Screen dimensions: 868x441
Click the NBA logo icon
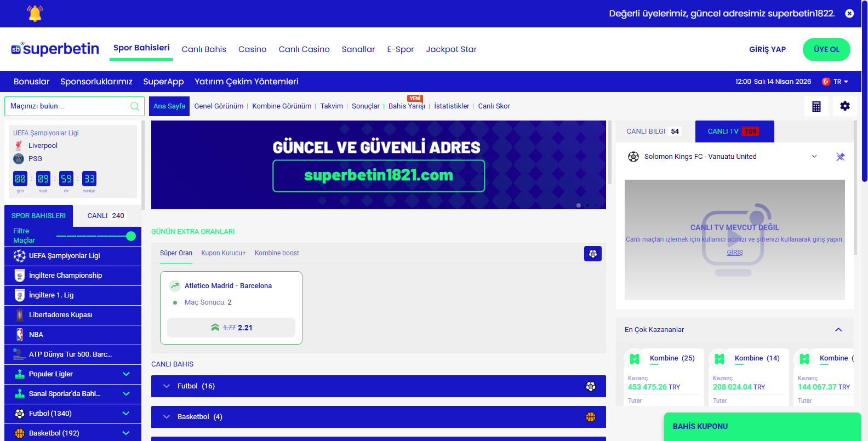(x=20, y=335)
